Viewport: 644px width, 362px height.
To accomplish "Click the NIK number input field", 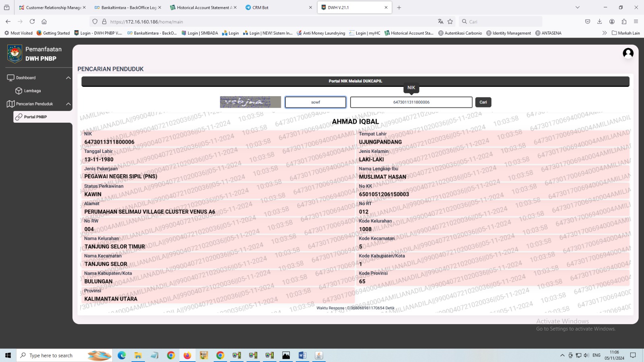I will 411,102.
